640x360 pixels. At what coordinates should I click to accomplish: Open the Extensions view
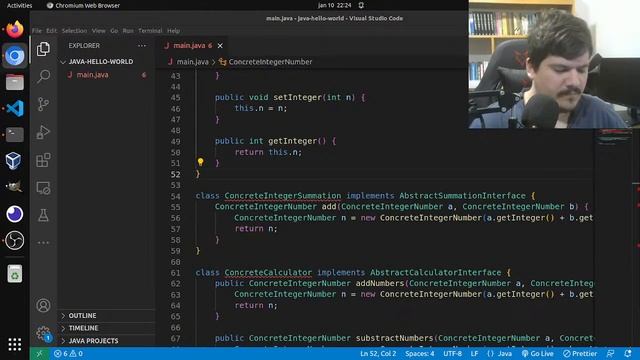click(43, 160)
